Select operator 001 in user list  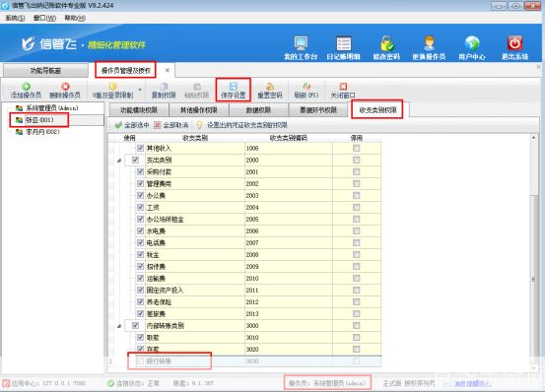(39, 120)
